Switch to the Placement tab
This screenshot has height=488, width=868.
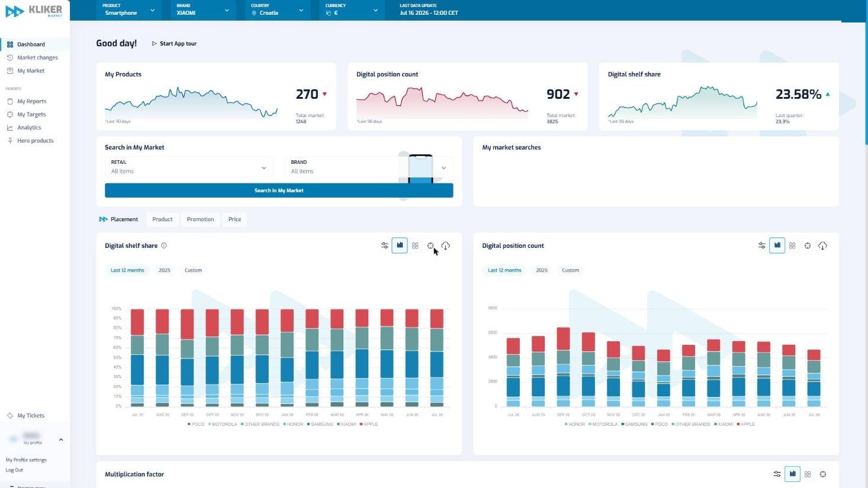[x=119, y=219]
